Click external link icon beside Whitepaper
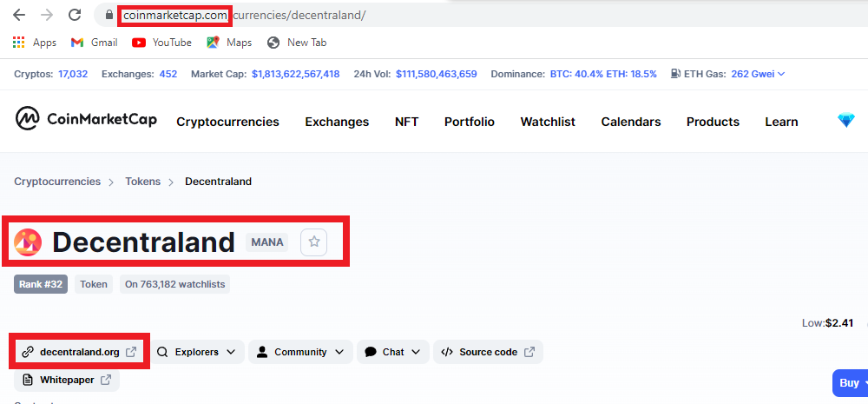The width and height of the screenshot is (868, 404). pyautogui.click(x=106, y=381)
